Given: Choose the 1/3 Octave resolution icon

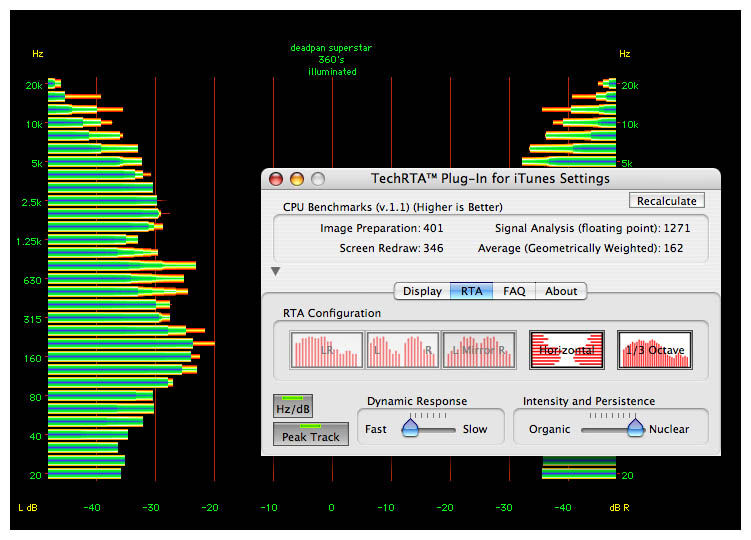Looking at the screenshot, I should [x=655, y=350].
